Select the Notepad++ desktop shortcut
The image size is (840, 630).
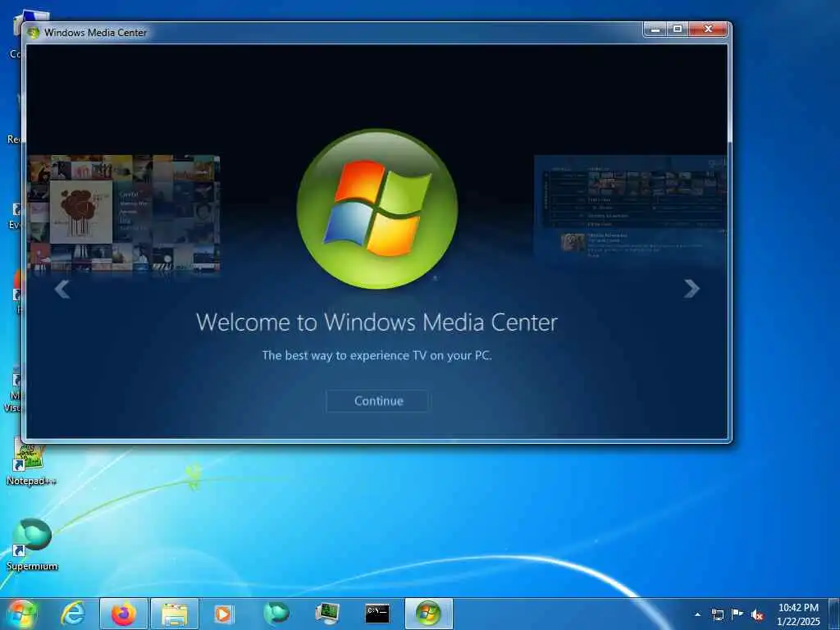pos(31,462)
